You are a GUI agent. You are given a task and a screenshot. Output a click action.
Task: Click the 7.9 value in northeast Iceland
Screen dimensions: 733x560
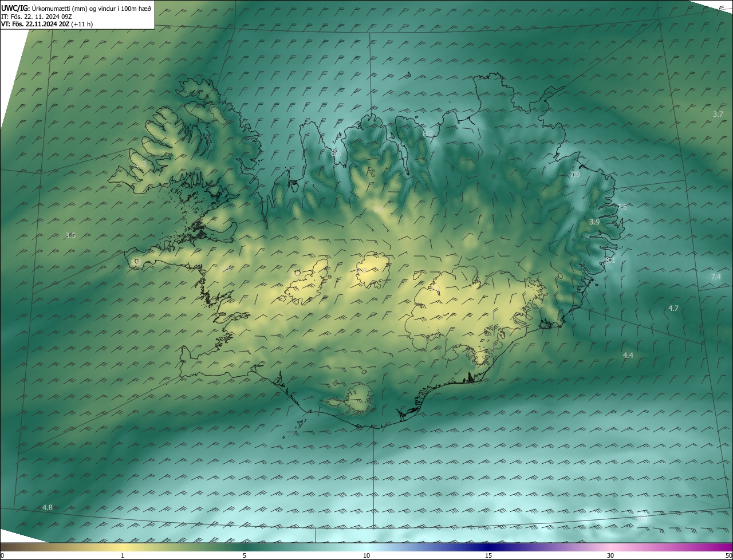coord(575,175)
